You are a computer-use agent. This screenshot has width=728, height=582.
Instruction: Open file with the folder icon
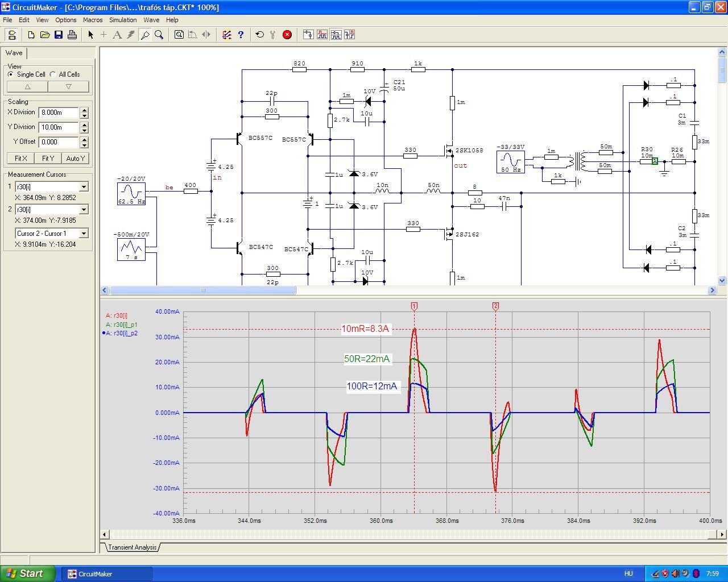(x=45, y=35)
